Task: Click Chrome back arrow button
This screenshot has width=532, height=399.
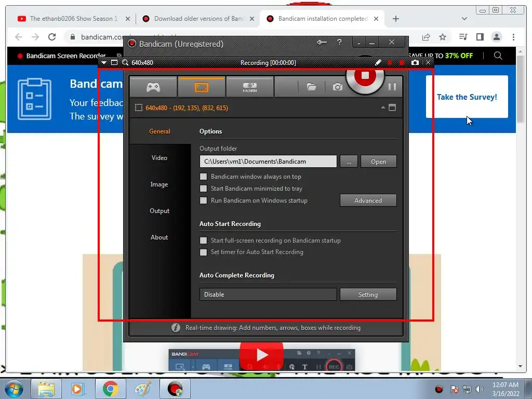Action: [19, 37]
